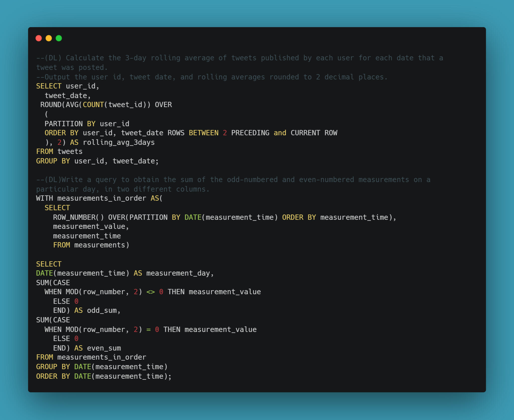The image size is (514, 420).
Task: Click the measurement_day alias
Action: [178, 273]
